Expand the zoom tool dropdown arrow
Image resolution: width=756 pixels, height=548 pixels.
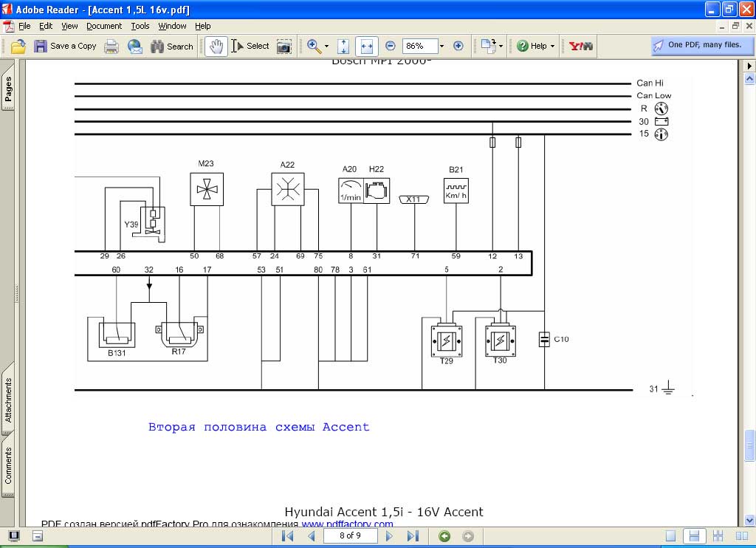click(326, 47)
